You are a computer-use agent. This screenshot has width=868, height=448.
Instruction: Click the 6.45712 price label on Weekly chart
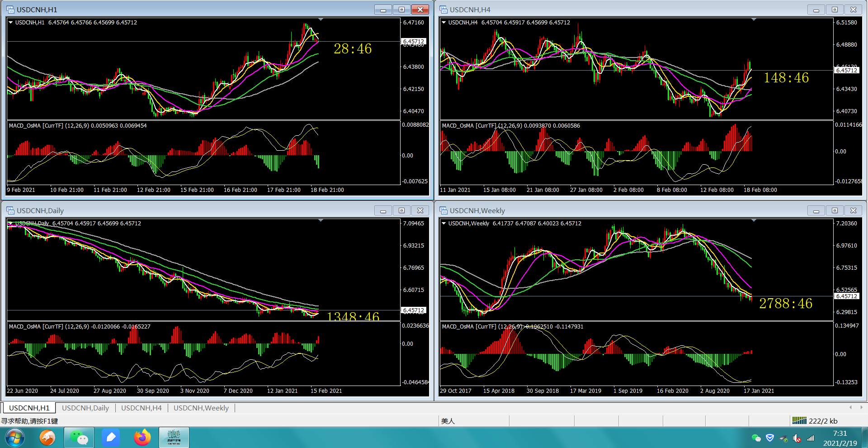(x=847, y=296)
